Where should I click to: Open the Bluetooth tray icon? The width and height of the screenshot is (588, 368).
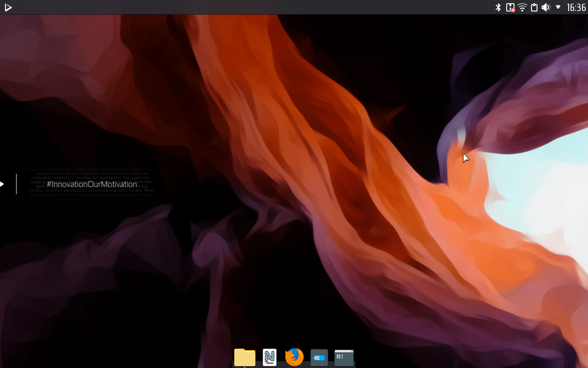(x=498, y=7)
